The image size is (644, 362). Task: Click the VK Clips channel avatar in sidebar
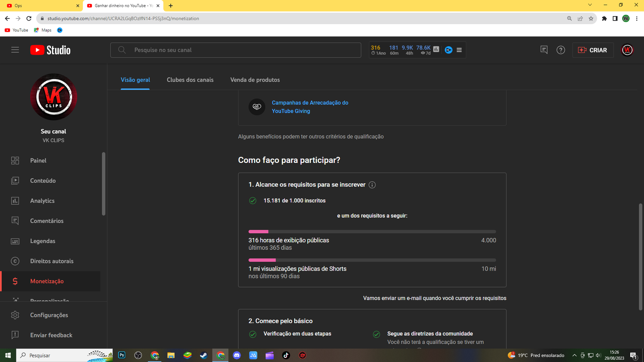[x=54, y=97]
